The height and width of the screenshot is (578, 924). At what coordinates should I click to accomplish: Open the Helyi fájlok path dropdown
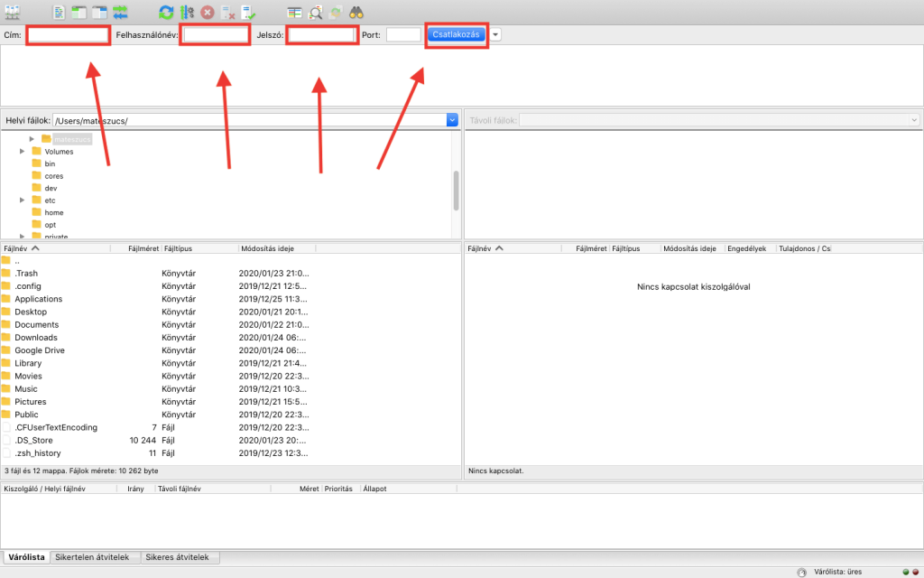pyautogui.click(x=452, y=120)
